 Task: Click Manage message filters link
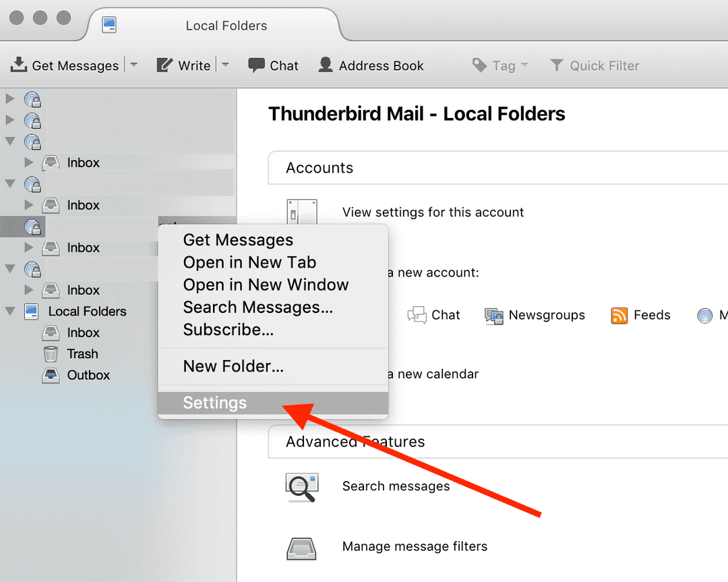pyautogui.click(x=415, y=546)
